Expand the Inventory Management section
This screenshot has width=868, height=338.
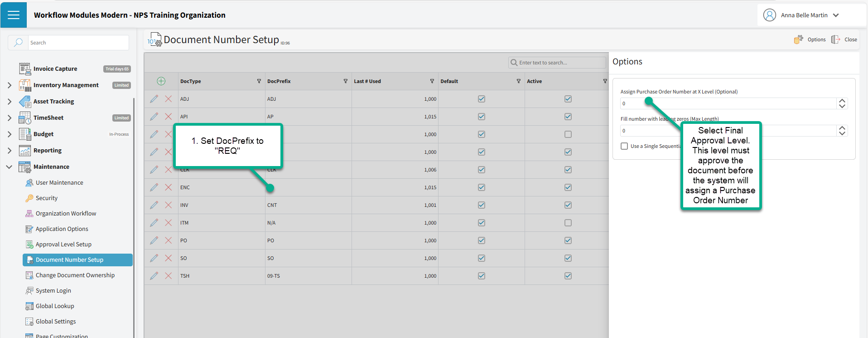pyautogui.click(x=10, y=85)
